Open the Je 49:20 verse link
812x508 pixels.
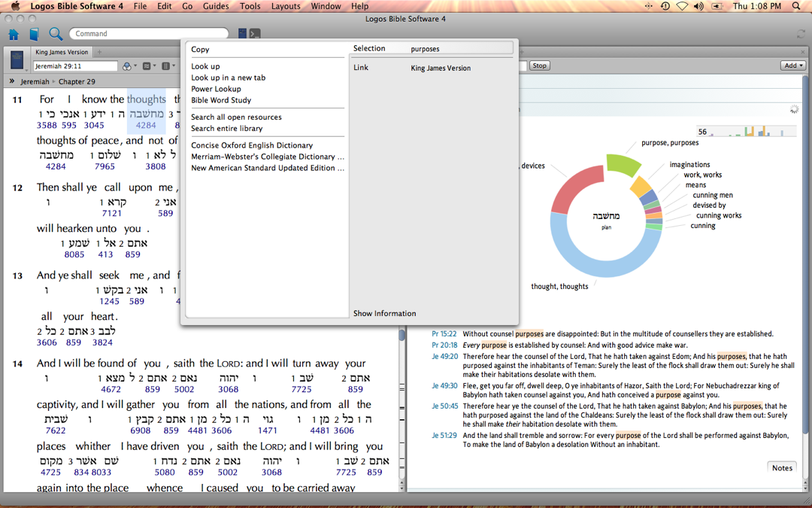(445, 356)
